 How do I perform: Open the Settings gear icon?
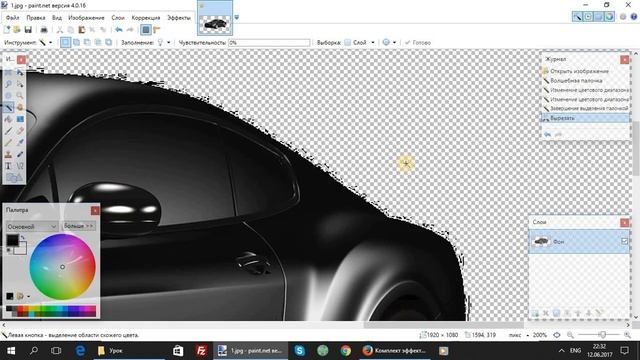(623, 17)
